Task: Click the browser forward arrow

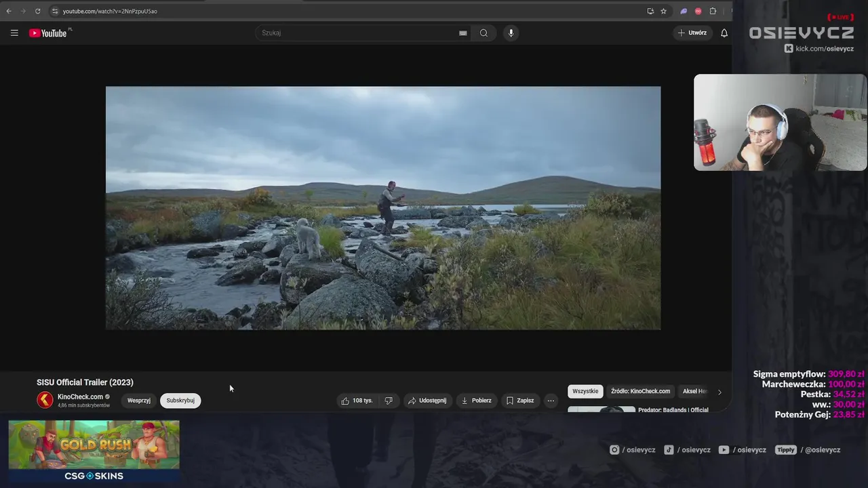Action: click(22, 11)
